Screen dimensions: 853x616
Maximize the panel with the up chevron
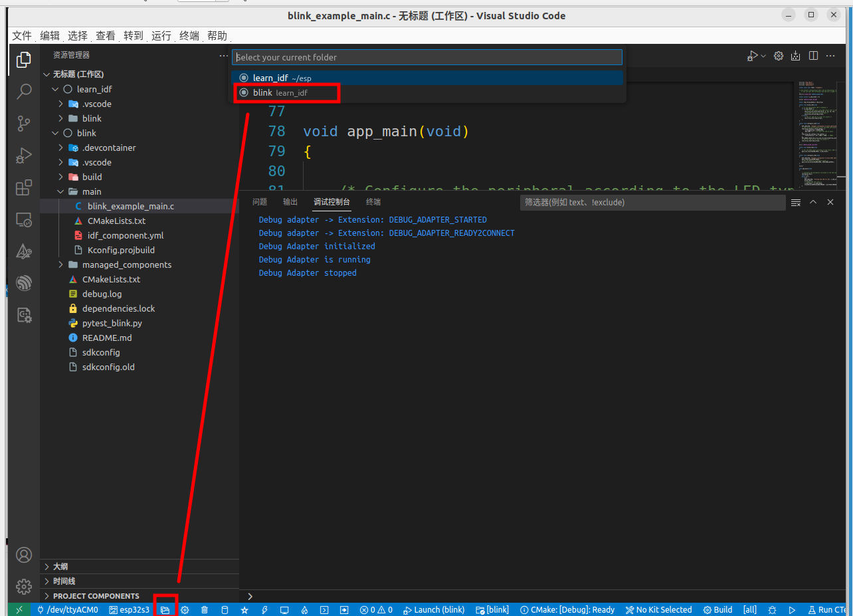pos(813,202)
